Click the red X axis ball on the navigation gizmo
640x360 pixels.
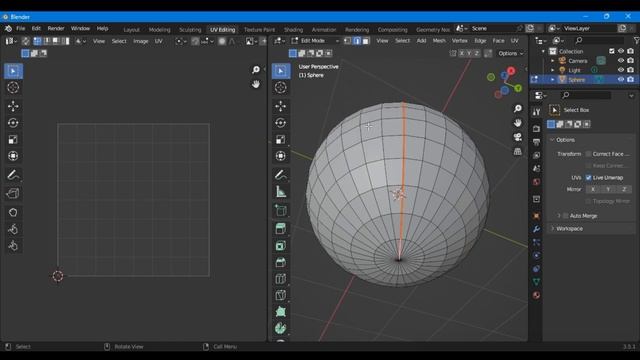(x=511, y=71)
